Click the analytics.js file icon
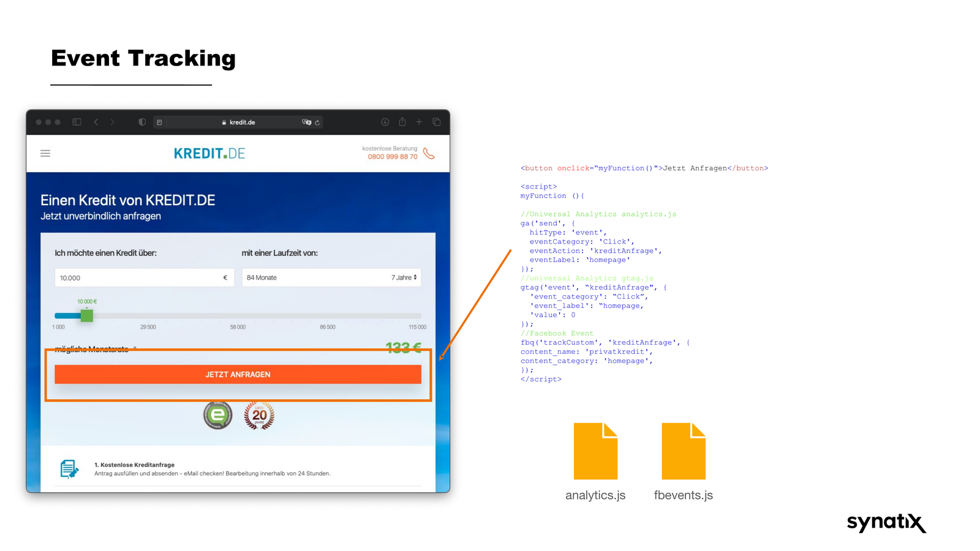The image size is (980, 551). pos(595,451)
